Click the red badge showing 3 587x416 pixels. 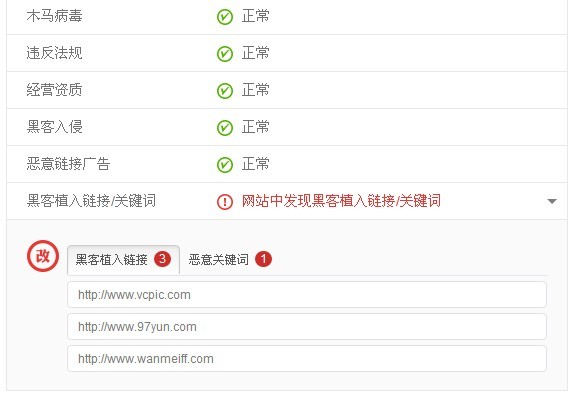tap(162, 259)
